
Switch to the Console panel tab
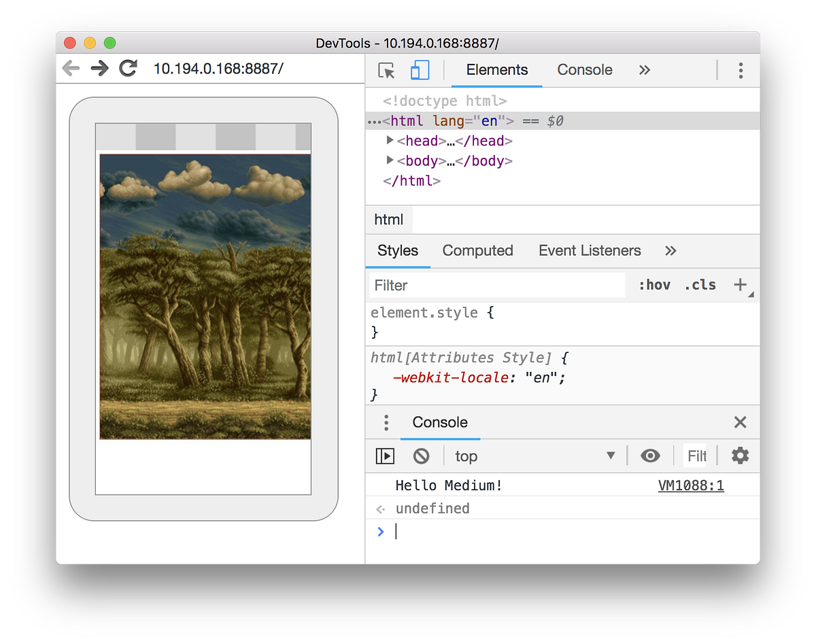(x=584, y=69)
